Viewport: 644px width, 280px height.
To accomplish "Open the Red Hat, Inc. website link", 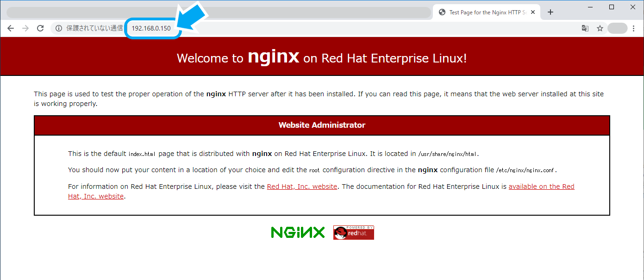I will (302, 187).
